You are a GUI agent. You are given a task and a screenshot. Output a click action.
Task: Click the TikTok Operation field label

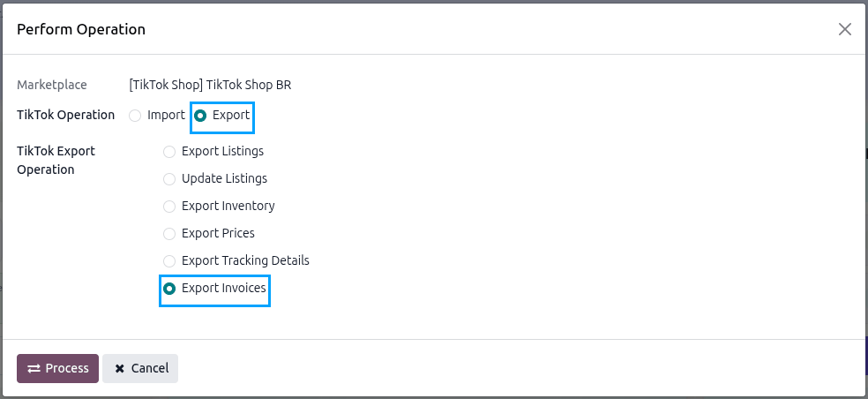[x=66, y=116]
